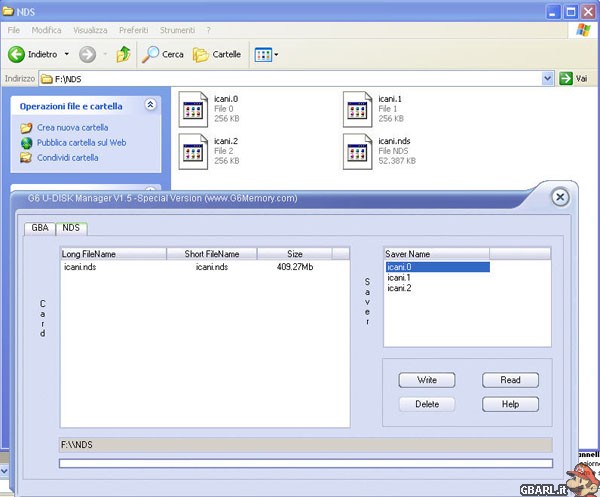
Task: Select the icani.0 file icon in Explorer
Action: 193,109
